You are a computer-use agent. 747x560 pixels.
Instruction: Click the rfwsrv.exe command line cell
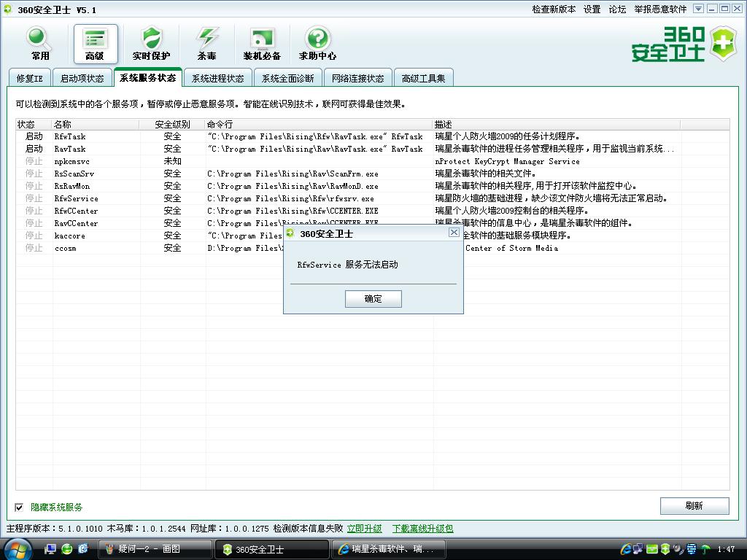click(x=290, y=198)
